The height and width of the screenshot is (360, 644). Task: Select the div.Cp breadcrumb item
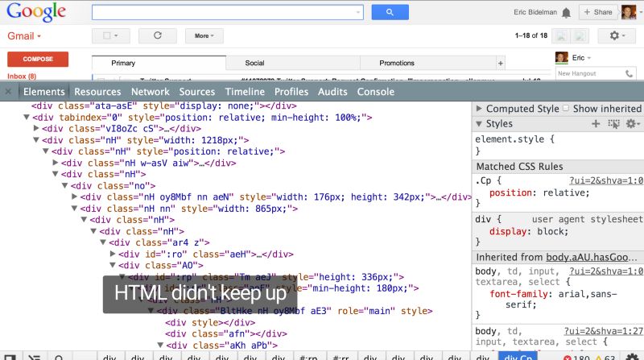coord(518,357)
